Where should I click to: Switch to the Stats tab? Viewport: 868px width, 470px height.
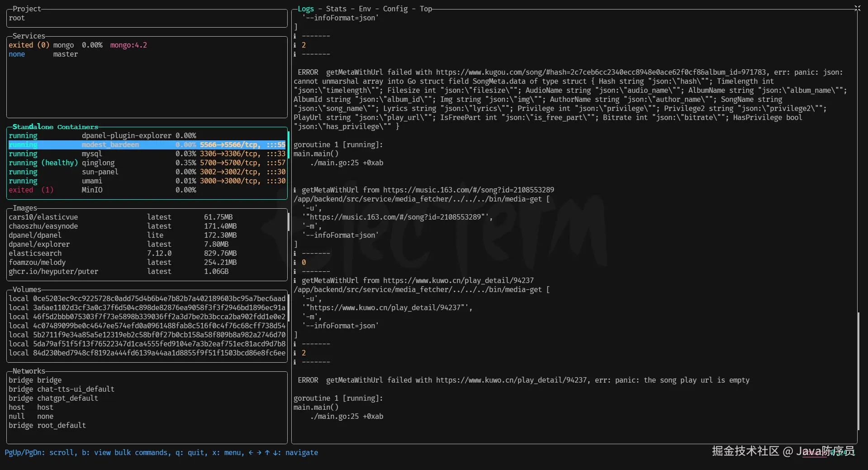(x=336, y=9)
